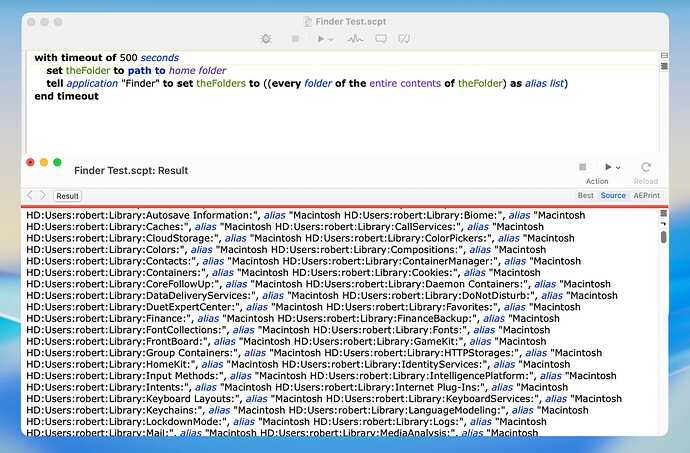The height and width of the screenshot is (453, 690).
Task: Close the Result window with red button
Action: 30,162
